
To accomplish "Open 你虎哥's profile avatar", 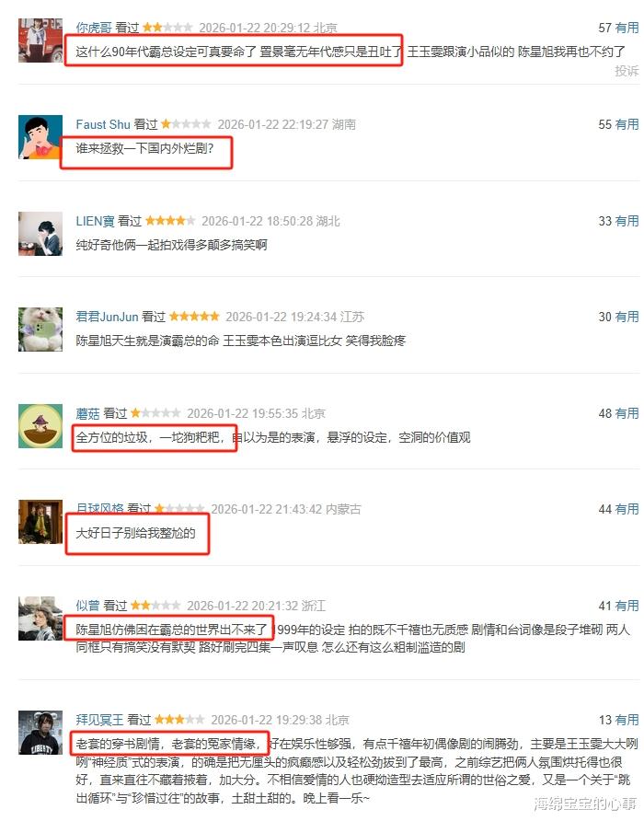I will [40, 40].
